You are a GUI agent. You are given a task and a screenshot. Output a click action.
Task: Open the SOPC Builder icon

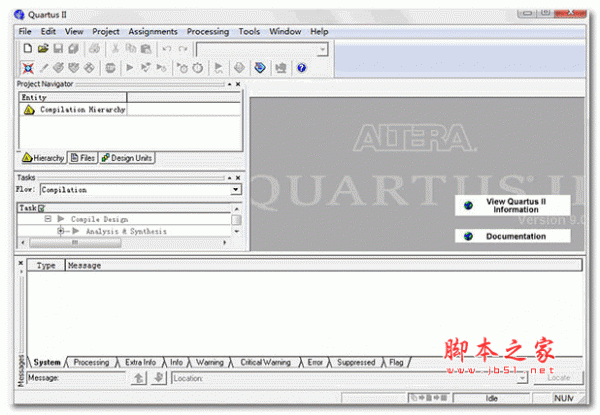(281, 68)
